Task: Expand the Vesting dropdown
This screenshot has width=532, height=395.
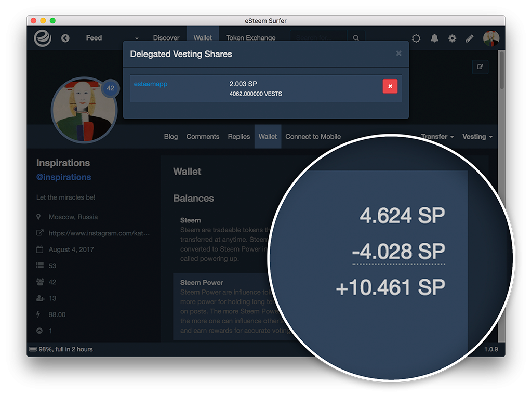Action: tap(477, 136)
